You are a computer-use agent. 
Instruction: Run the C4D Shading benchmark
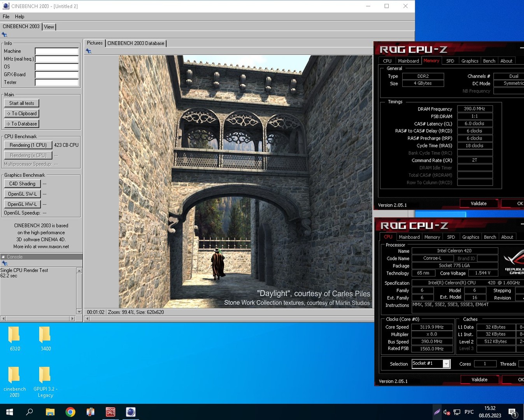pos(22,184)
